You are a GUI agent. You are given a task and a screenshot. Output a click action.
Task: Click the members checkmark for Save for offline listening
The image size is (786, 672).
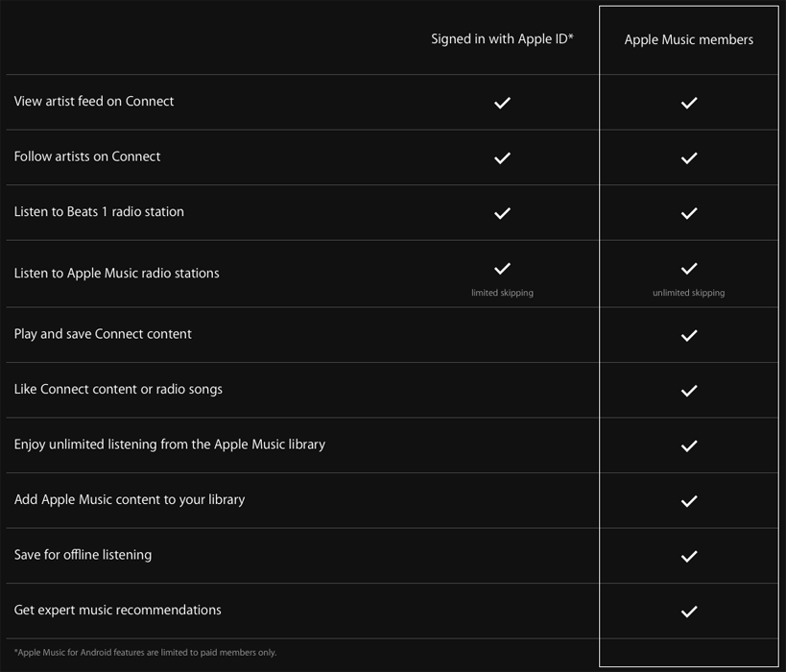pyautogui.click(x=689, y=556)
